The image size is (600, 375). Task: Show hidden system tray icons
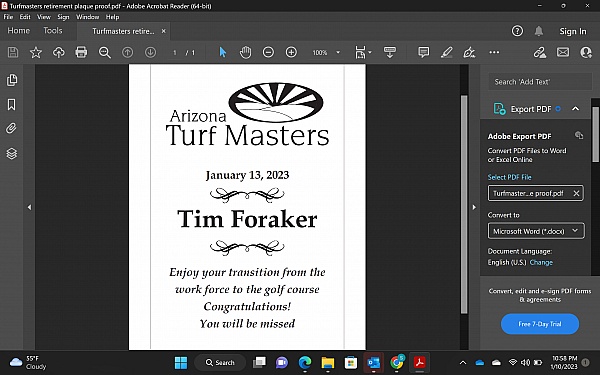(x=463, y=362)
